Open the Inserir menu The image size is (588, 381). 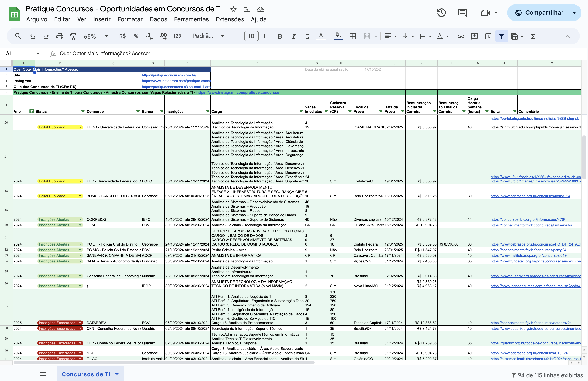[102, 19]
